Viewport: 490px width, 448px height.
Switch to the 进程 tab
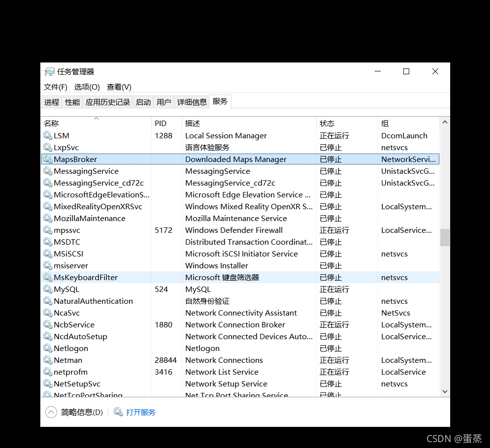point(52,102)
